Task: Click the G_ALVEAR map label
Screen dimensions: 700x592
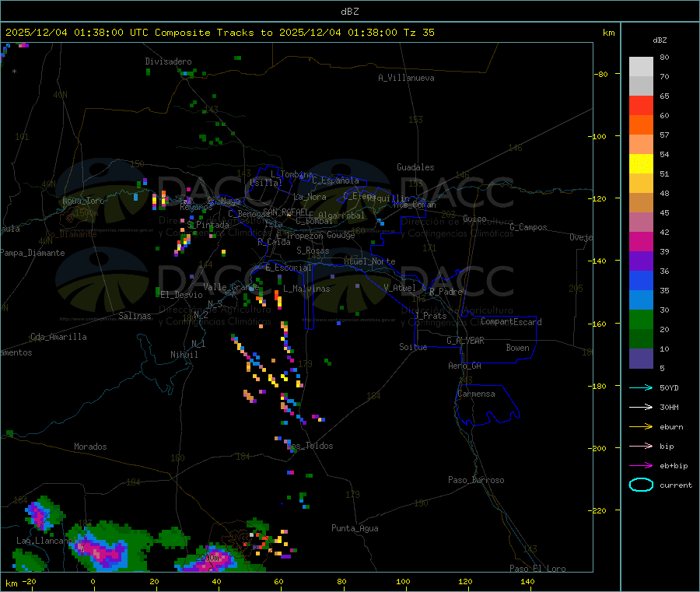Action: pos(465,341)
